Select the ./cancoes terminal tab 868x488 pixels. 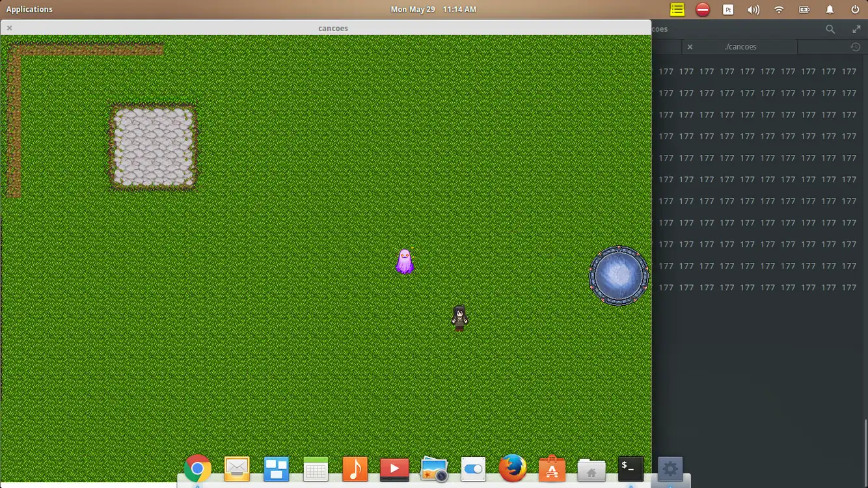(x=740, y=47)
